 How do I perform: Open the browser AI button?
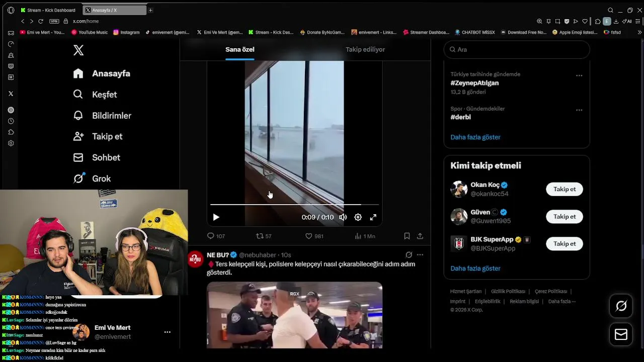point(627,21)
